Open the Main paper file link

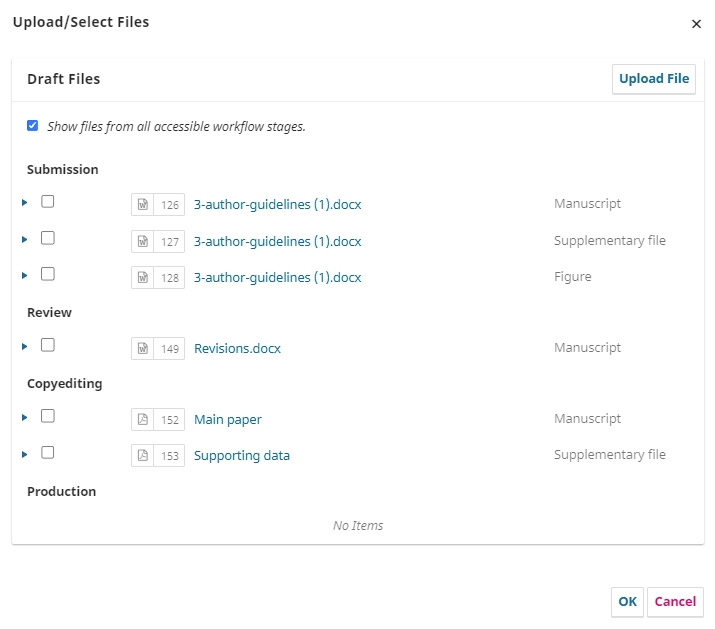(x=228, y=420)
